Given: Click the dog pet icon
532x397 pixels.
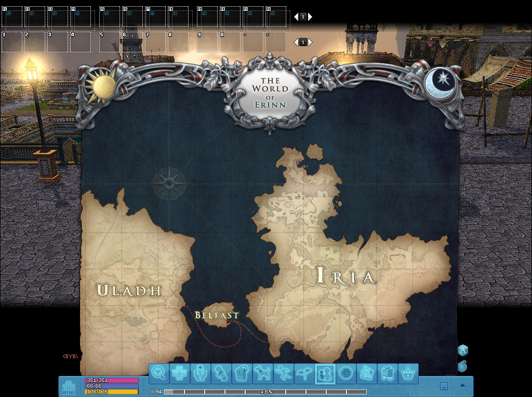Looking at the screenshot, I should point(263,373).
